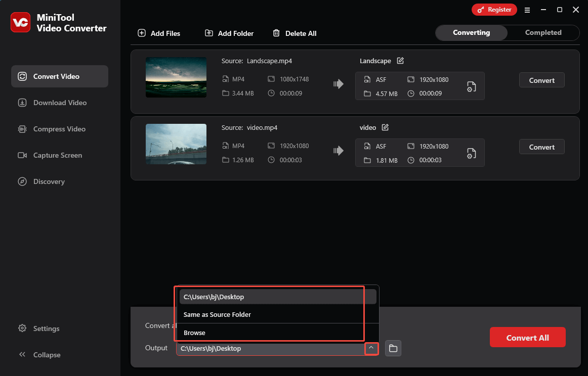The height and width of the screenshot is (376, 588).
Task: Open Settings in the sidebar
Action: (x=38, y=328)
